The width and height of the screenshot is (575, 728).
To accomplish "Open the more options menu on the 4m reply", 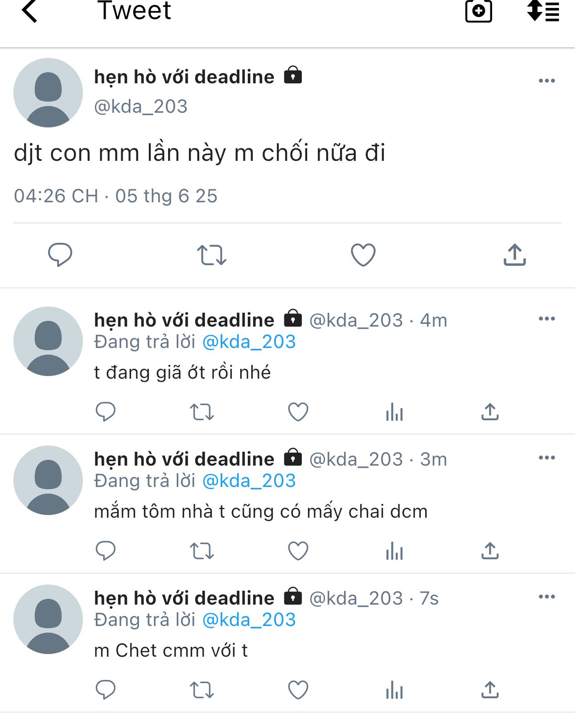I will pyautogui.click(x=546, y=319).
